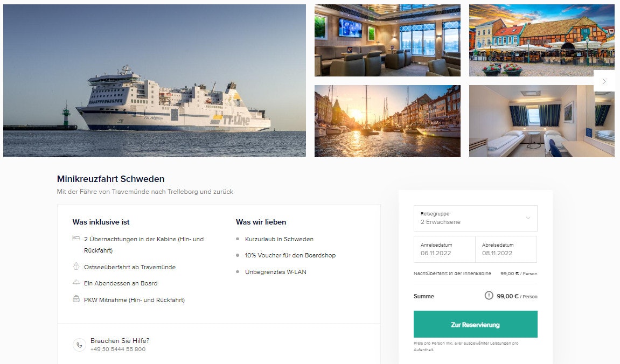The width and height of the screenshot is (620, 364).
Task: Click the Zur Reservierung button
Action: pos(475,324)
